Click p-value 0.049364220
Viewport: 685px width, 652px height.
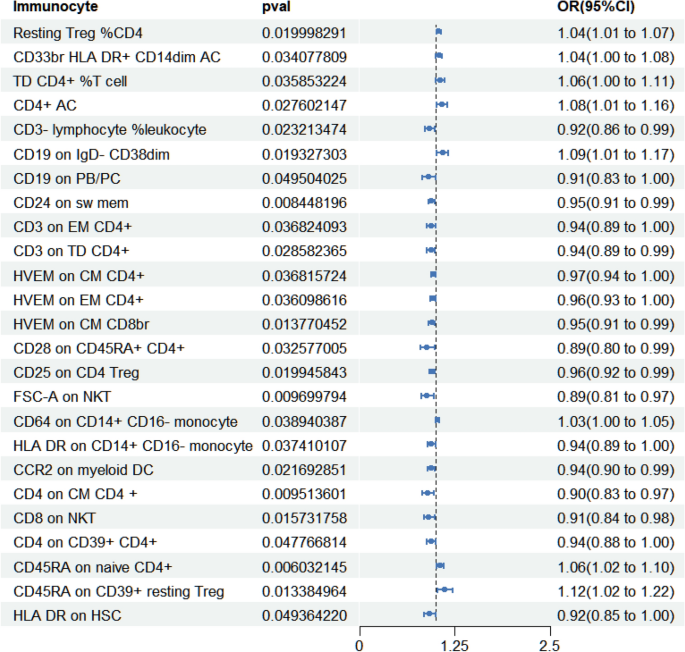point(304,616)
